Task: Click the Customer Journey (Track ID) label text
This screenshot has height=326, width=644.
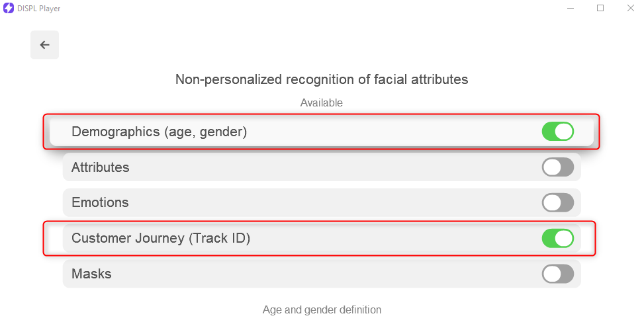Action: click(161, 238)
